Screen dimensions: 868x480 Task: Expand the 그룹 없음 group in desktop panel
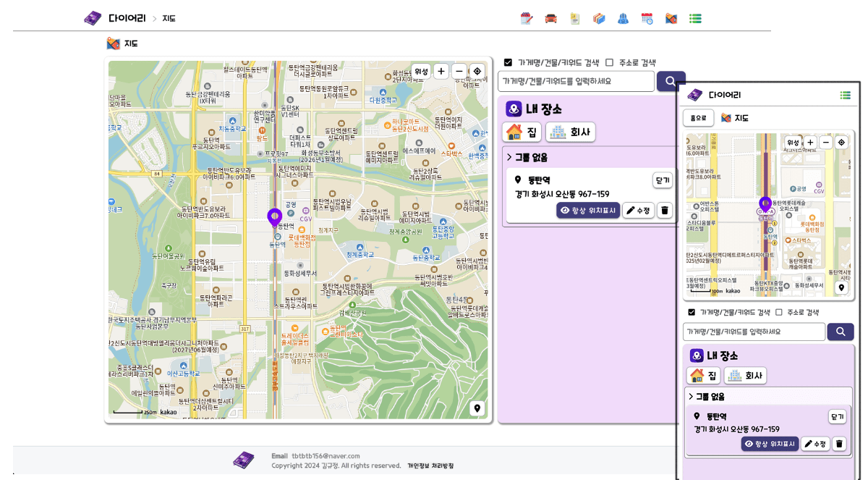click(527, 157)
